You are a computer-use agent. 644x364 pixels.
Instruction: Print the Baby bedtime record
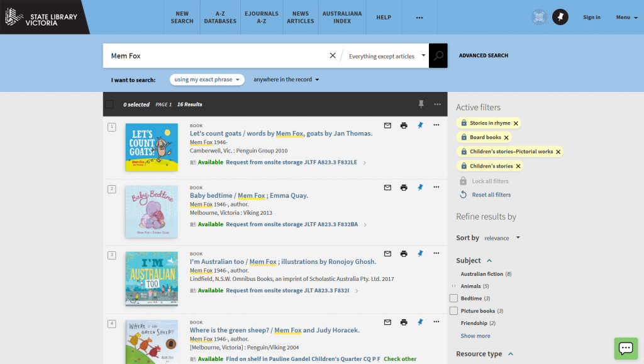click(404, 188)
